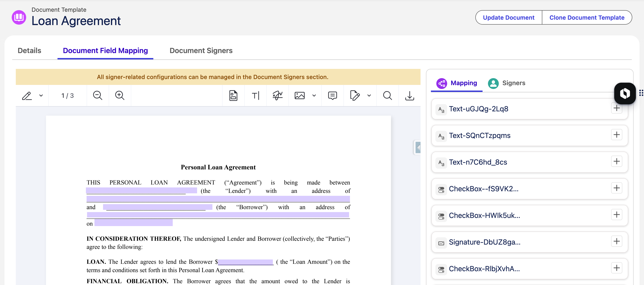Select the Text-SQnCTzpqms field label
Viewport: 644px width, 285px height.
coord(479,135)
